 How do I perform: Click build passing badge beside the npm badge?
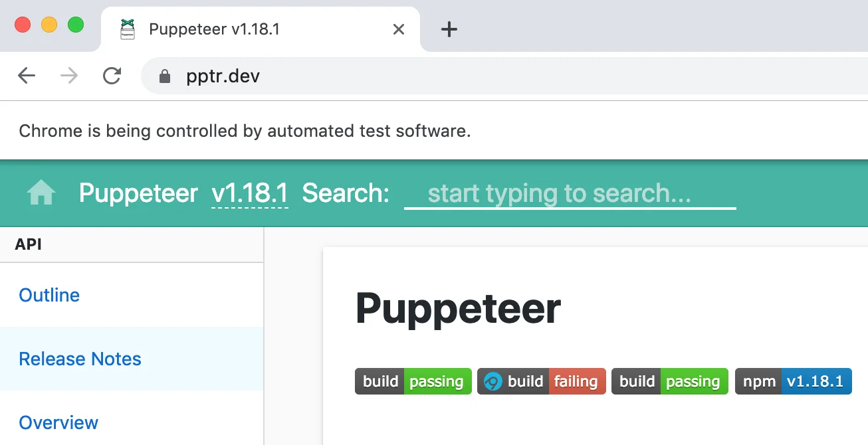point(669,381)
